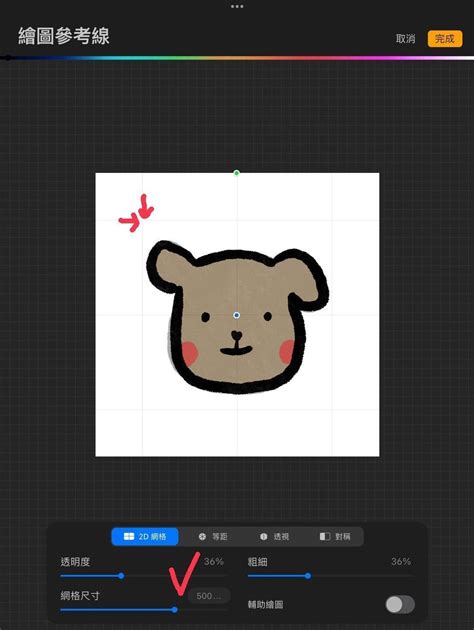
Task: Select the blue position node at canvas center
Action: pyautogui.click(x=237, y=315)
